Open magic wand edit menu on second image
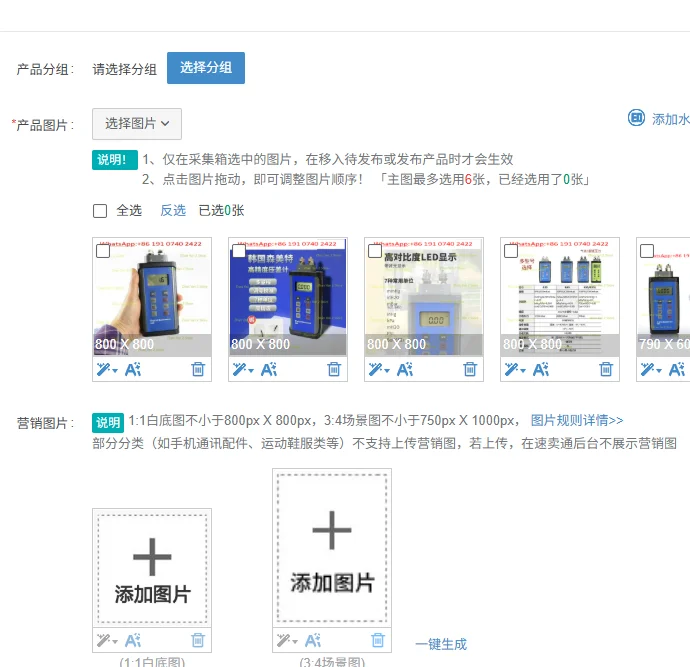 (x=243, y=369)
